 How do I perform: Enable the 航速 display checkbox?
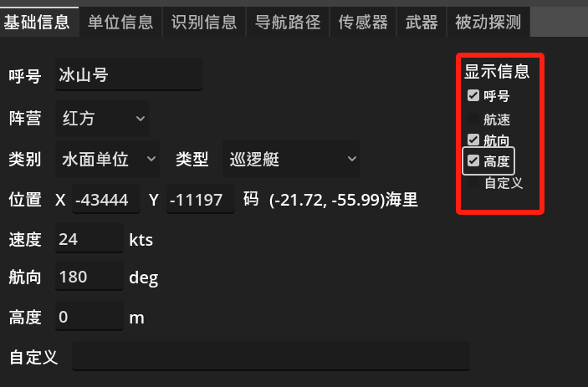473,120
